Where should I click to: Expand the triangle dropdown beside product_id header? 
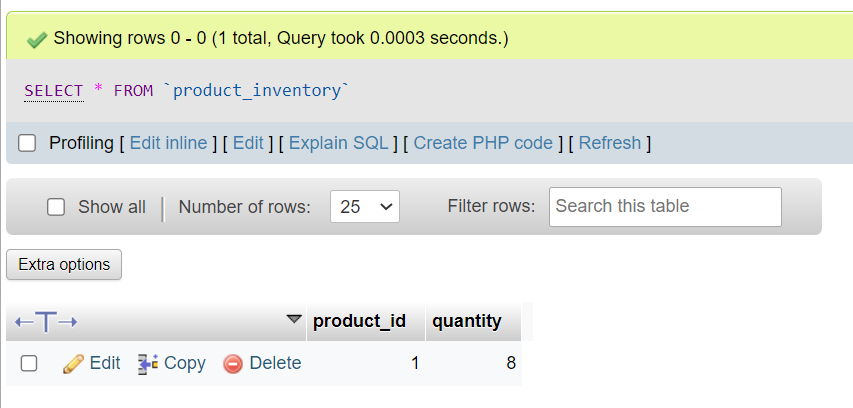pos(293,320)
